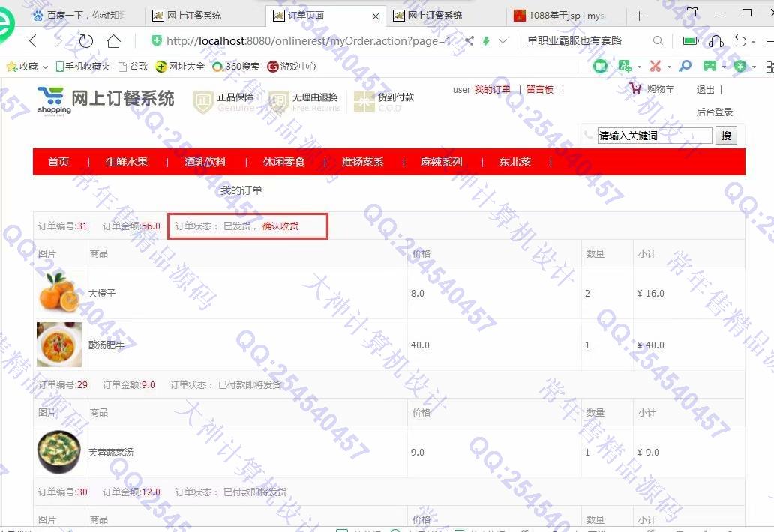This screenshot has width=774, height=532.
Task: Go to 首页 in red navigation bar
Action: pyautogui.click(x=58, y=162)
